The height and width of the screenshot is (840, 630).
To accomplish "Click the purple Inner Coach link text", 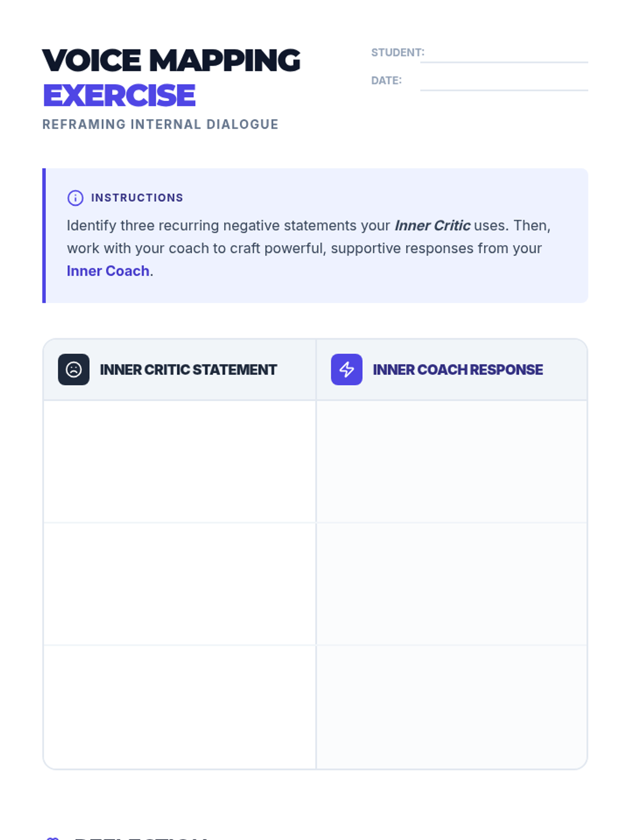I will click(108, 271).
